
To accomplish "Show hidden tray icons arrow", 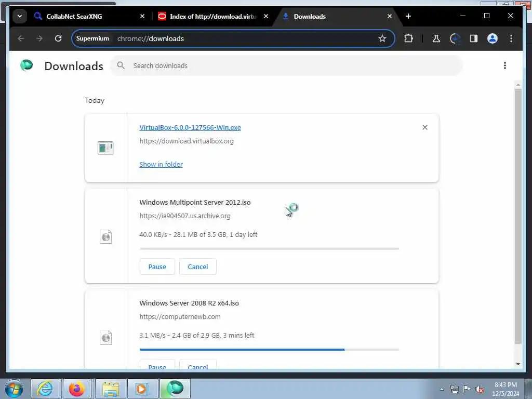I will 442,389.
